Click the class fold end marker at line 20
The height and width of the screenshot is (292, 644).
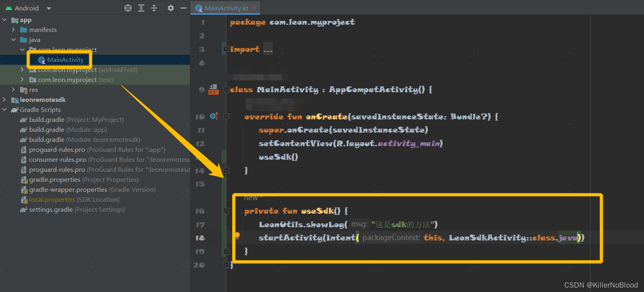coord(226,264)
